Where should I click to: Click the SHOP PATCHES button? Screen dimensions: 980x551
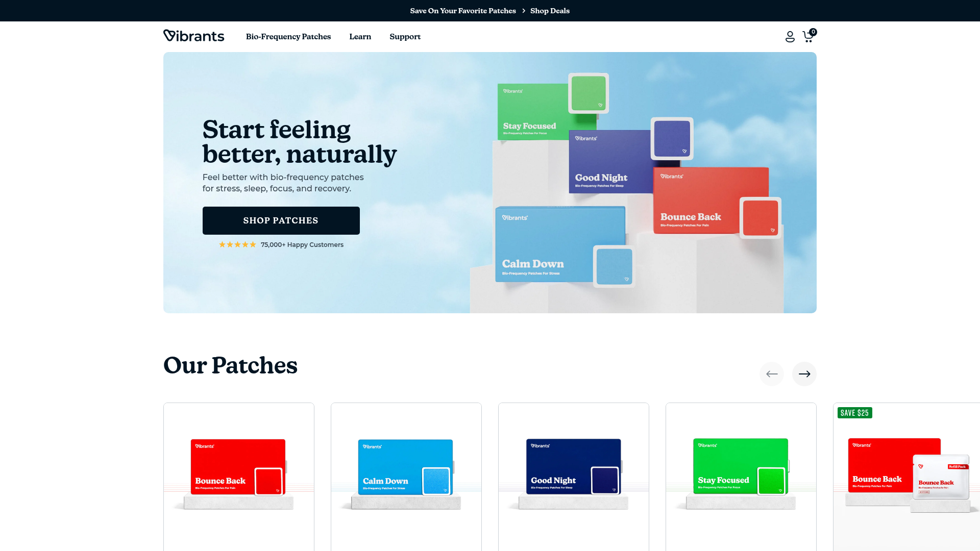281,220
